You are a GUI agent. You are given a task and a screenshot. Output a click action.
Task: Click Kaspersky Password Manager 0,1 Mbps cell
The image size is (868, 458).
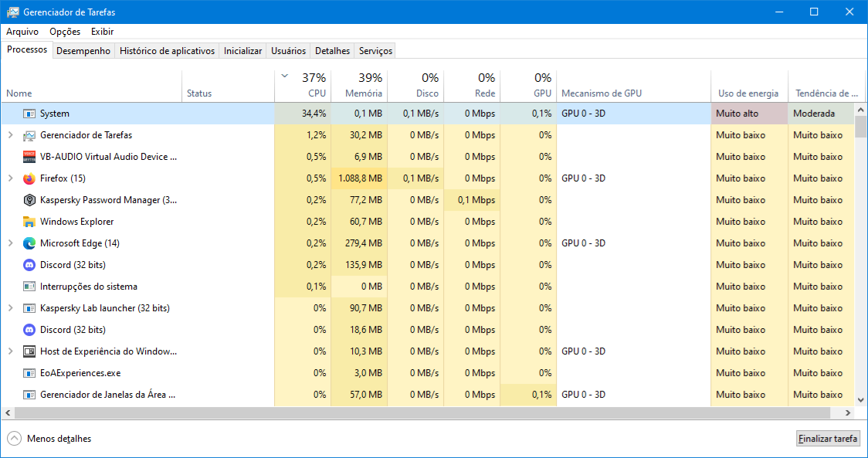pyautogui.click(x=472, y=200)
